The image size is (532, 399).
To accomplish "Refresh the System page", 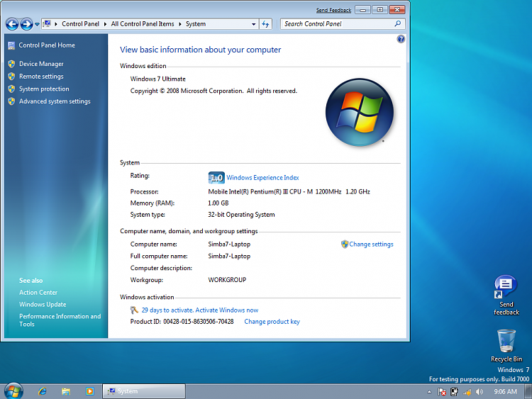I will [265, 24].
